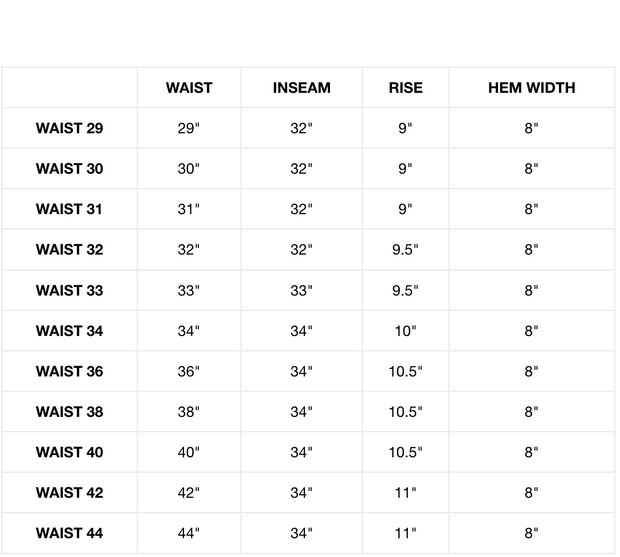Select the WAIST 31 row label
Image resolution: width=620 pixels, height=557 pixels.
(69, 209)
